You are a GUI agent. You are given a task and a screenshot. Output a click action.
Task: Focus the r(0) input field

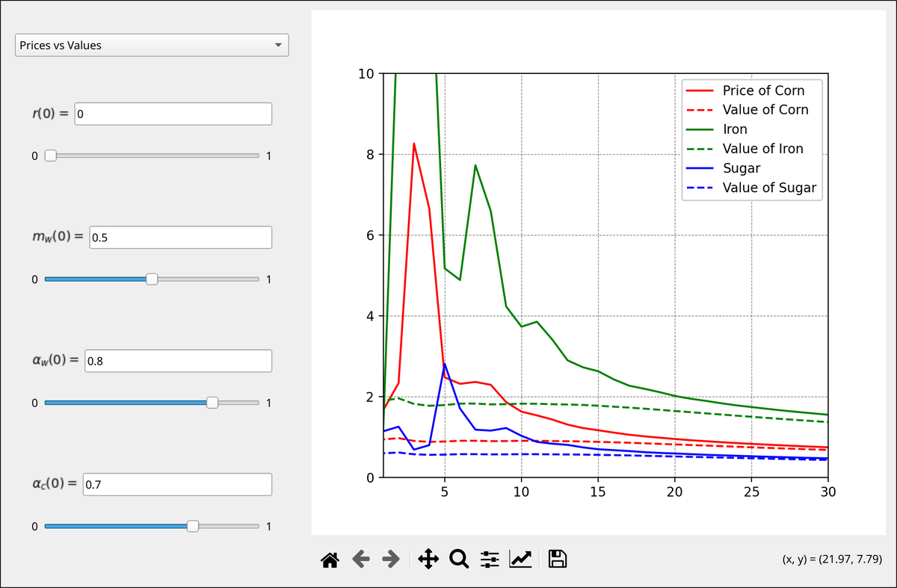(173, 114)
